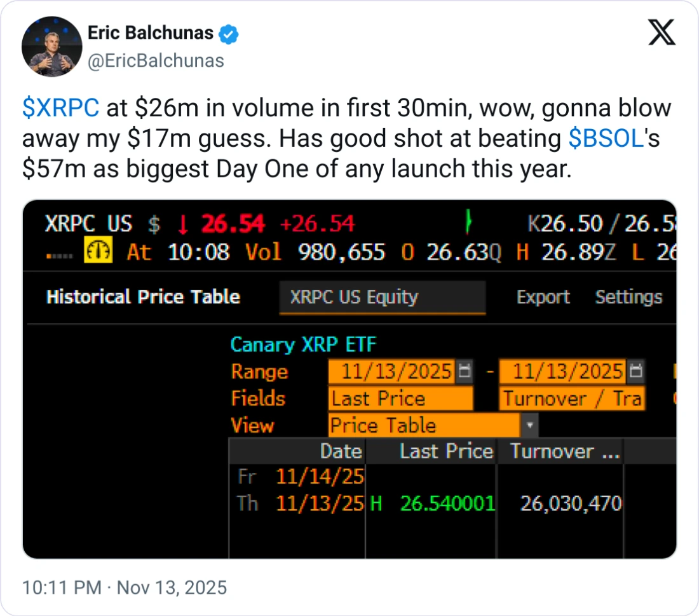The image size is (699, 616).
Task: Open the Export menu
Action: pos(543,298)
